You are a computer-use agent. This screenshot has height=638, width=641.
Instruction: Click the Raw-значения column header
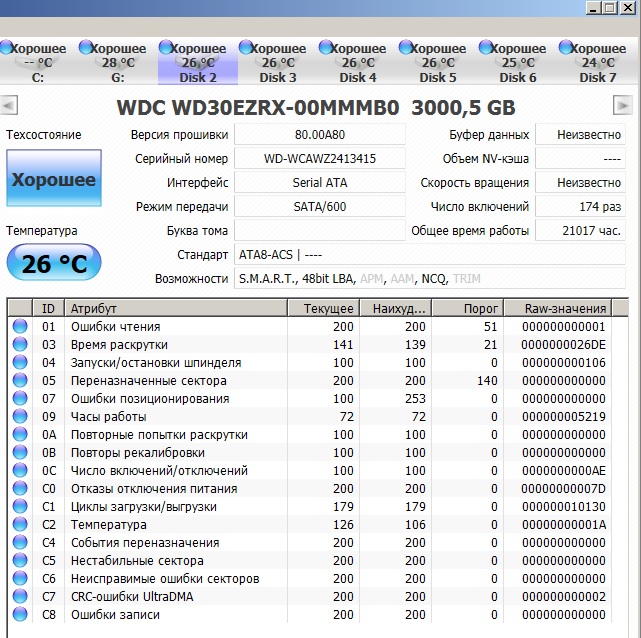click(x=566, y=308)
